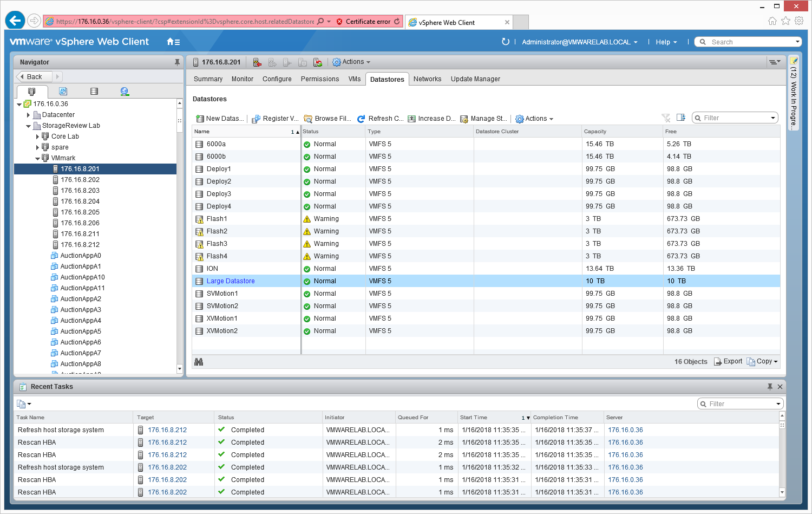Open the VMs and Templates navigator view

point(63,92)
